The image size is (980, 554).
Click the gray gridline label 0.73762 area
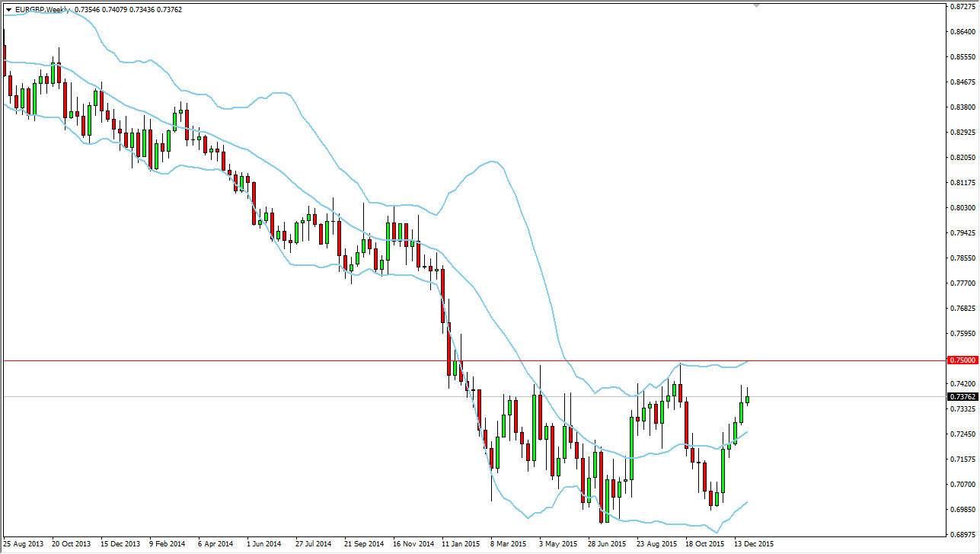(x=305, y=395)
